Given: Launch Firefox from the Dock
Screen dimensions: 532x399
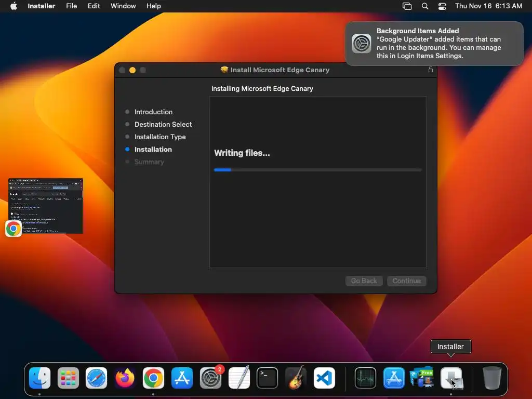Looking at the screenshot, I should [125, 378].
